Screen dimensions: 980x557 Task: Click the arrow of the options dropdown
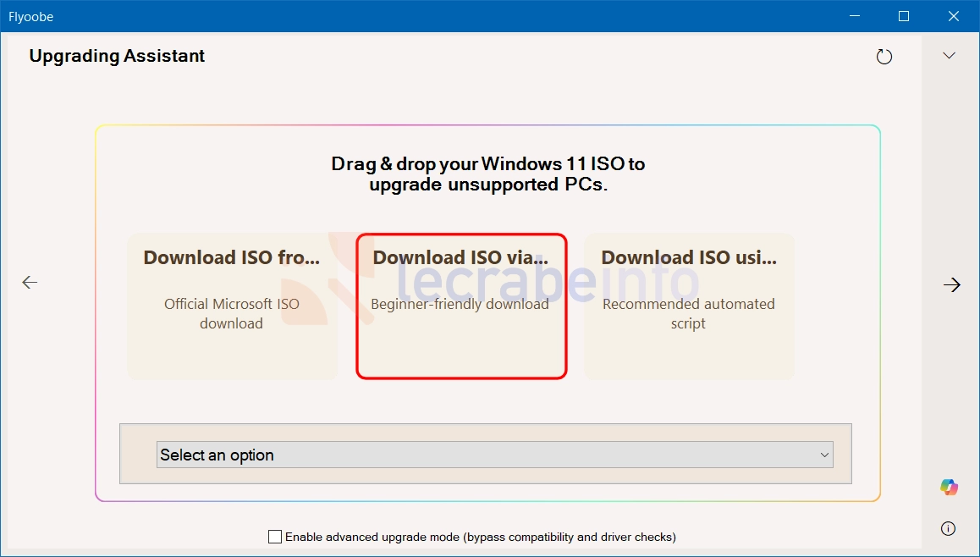pyautogui.click(x=824, y=455)
